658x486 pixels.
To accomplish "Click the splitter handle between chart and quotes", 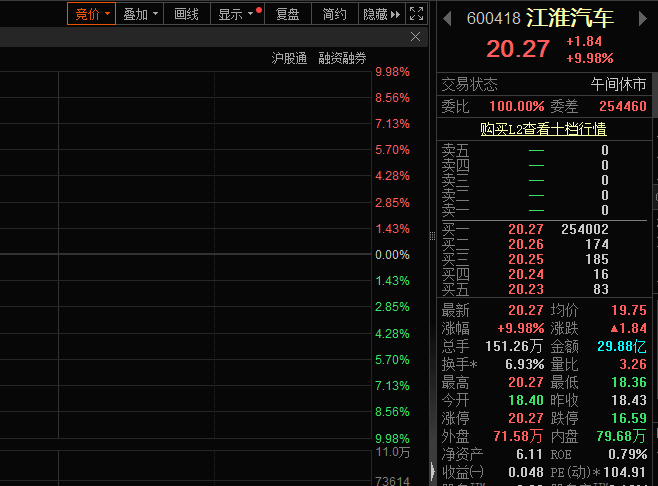I will [432, 236].
